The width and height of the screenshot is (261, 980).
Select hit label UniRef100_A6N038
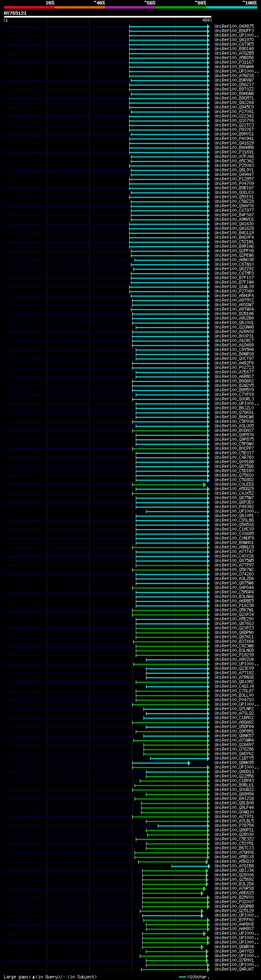point(234,260)
